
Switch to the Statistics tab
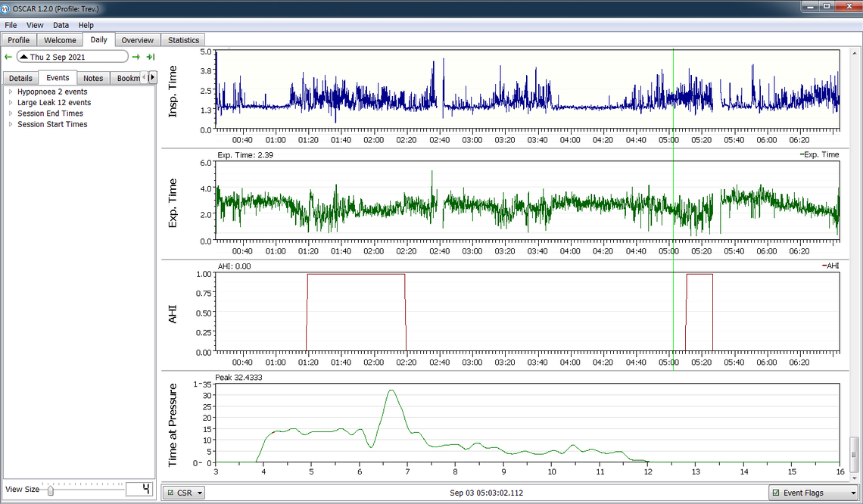coord(183,40)
